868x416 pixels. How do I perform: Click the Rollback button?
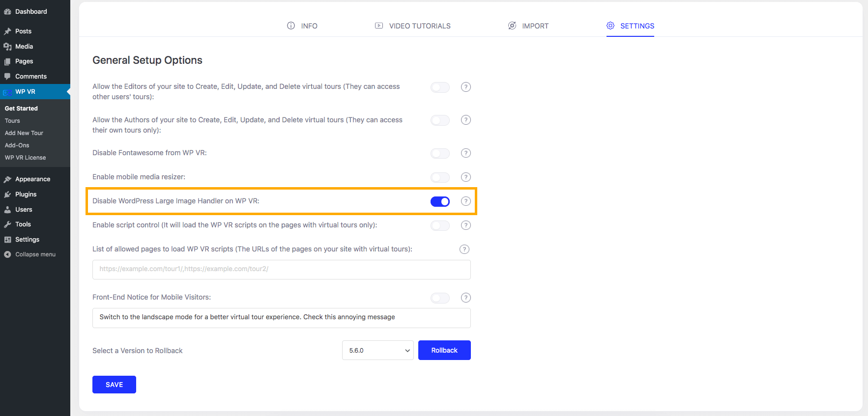[x=444, y=350]
